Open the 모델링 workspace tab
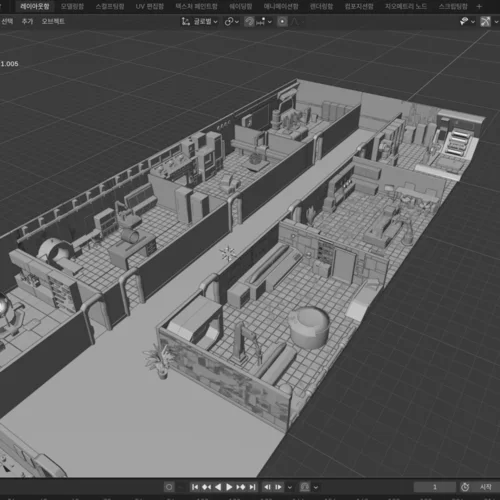The width and height of the screenshot is (500, 500). (72, 6)
